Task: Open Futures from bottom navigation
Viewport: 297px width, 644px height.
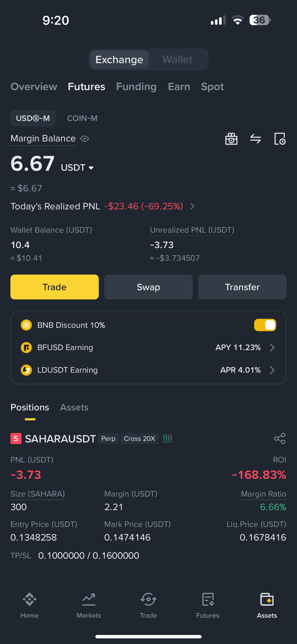Action: coord(208,606)
